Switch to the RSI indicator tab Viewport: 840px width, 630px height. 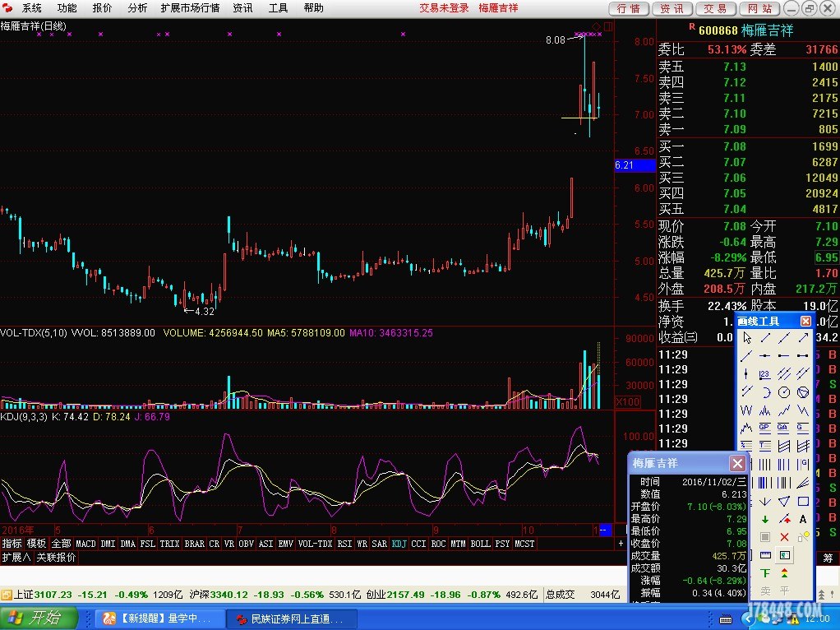pos(344,544)
